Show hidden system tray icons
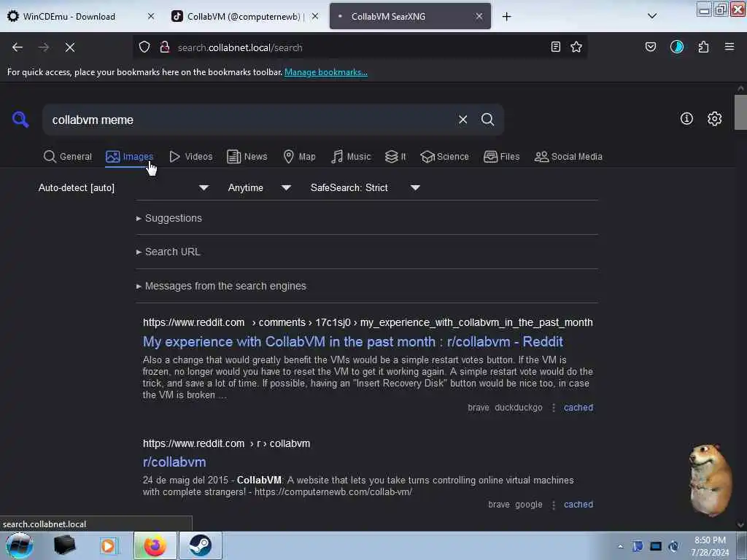Image resolution: width=747 pixels, height=560 pixels. tap(620, 547)
